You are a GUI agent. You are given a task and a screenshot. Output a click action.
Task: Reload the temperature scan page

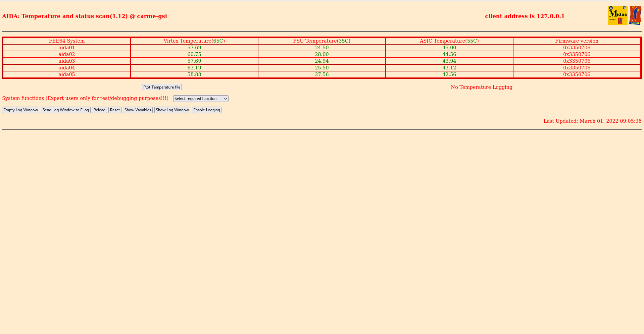[x=99, y=110]
